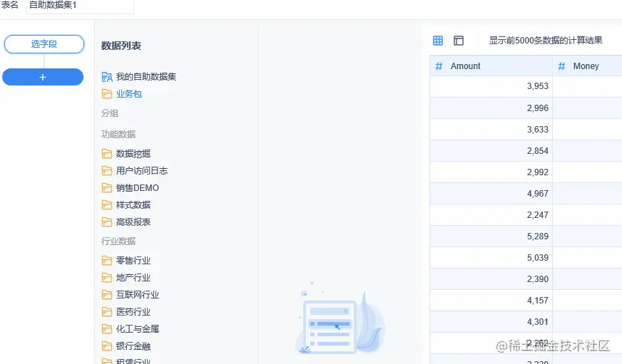Click the 银行金融 folder icon
This screenshot has width=622, height=364.
(107, 346)
